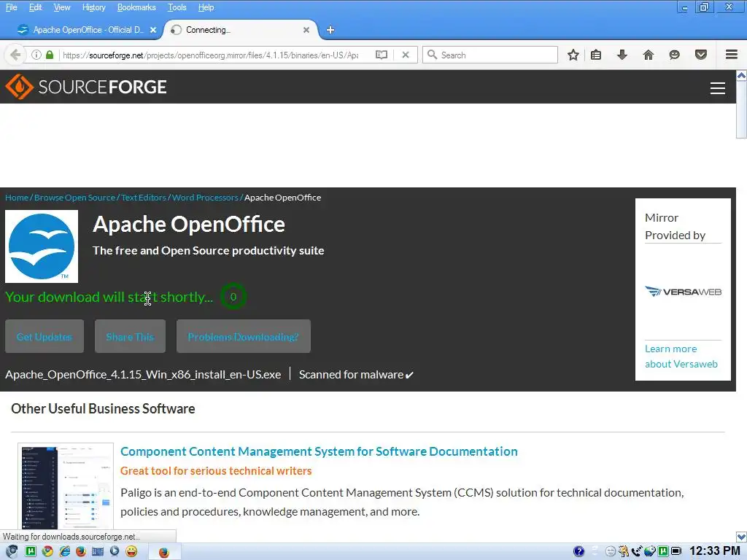Follow the Word Processors breadcrumb link
The width and height of the screenshot is (747, 560).
tap(205, 198)
